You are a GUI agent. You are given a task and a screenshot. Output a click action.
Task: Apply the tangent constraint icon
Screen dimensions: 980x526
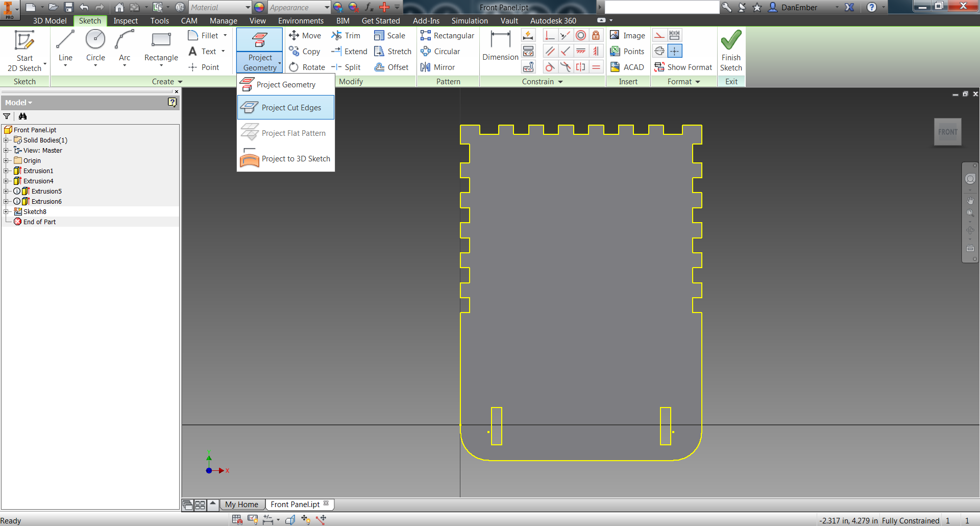[550, 67]
